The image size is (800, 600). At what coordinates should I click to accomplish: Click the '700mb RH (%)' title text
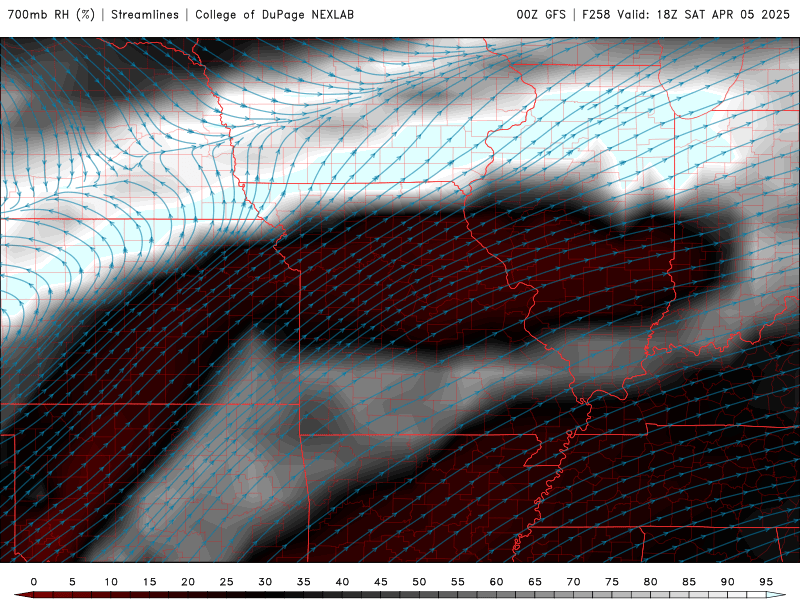coord(52,15)
